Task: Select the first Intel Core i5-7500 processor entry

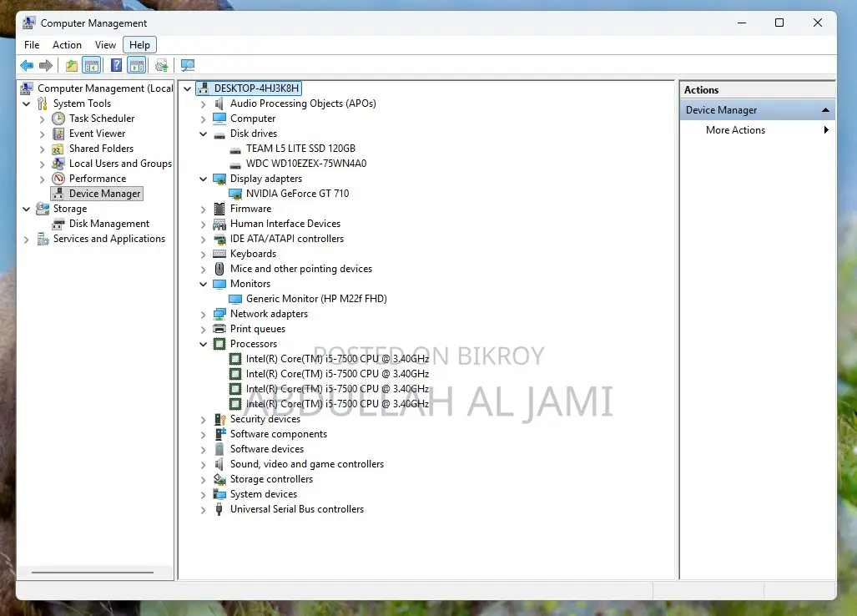Action: pyautogui.click(x=337, y=359)
